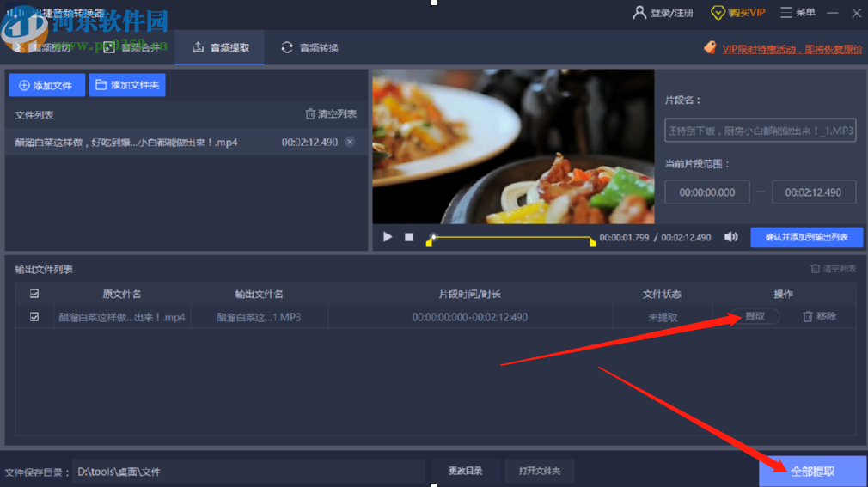
Task: Toggle the select-all checkbox in output list header
Action: pos(34,293)
